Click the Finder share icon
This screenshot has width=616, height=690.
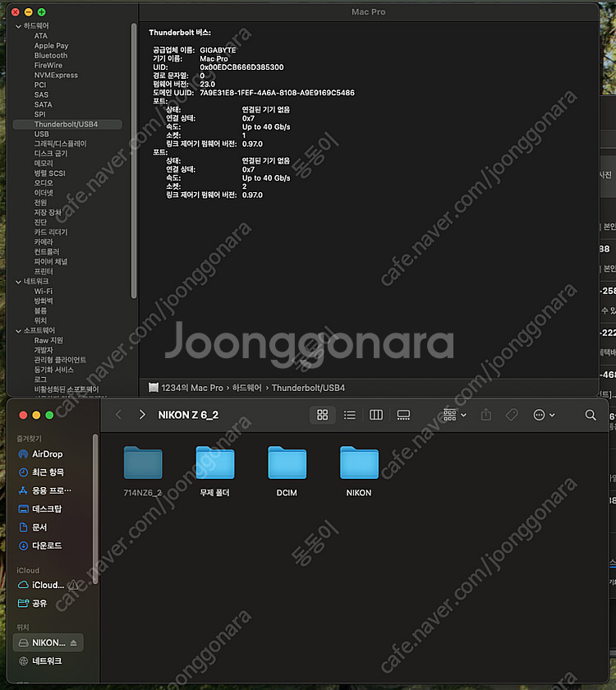click(485, 415)
